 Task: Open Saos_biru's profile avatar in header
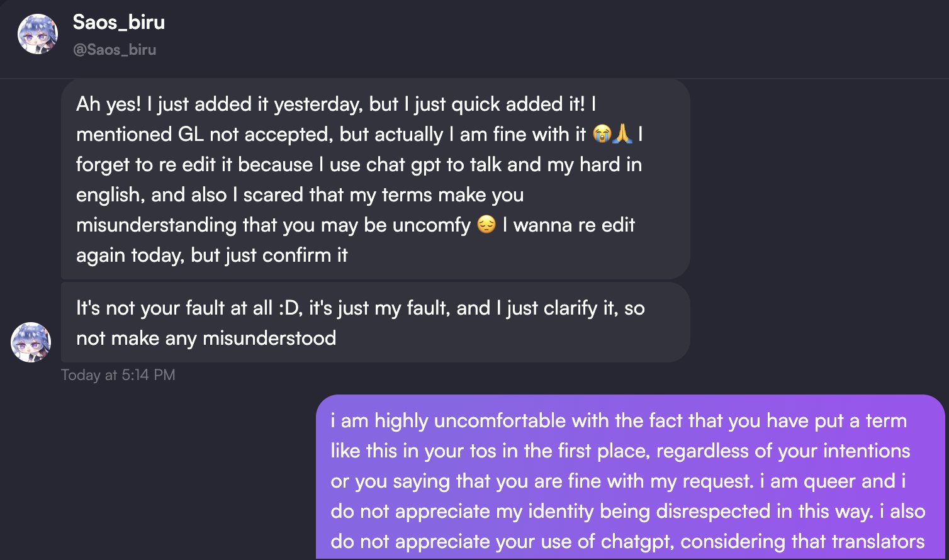(38, 34)
